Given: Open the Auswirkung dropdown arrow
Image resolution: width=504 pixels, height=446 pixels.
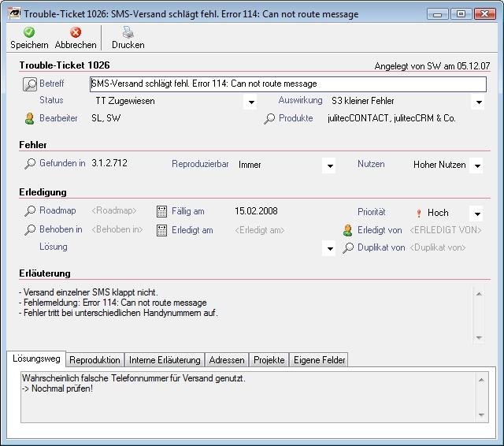Looking at the screenshot, I should pyautogui.click(x=477, y=102).
